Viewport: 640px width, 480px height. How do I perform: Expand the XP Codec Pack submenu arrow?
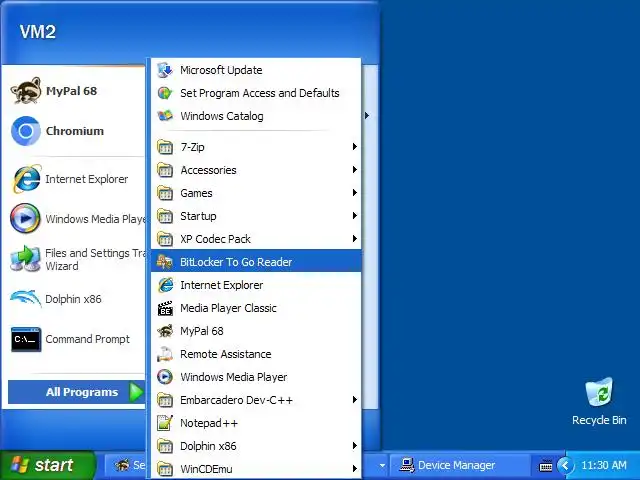355,238
